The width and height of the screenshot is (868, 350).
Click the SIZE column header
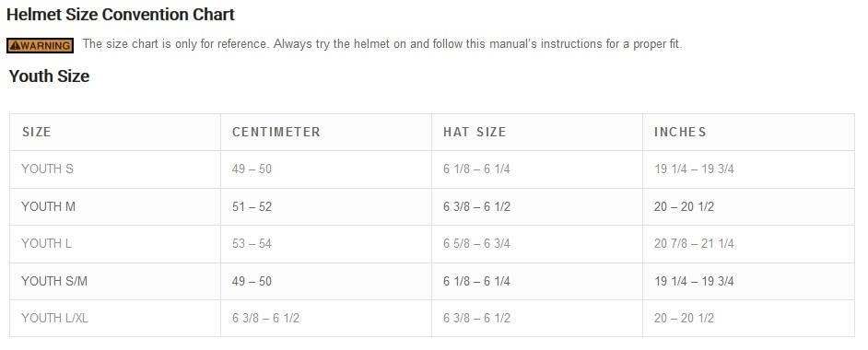(x=37, y=132)
